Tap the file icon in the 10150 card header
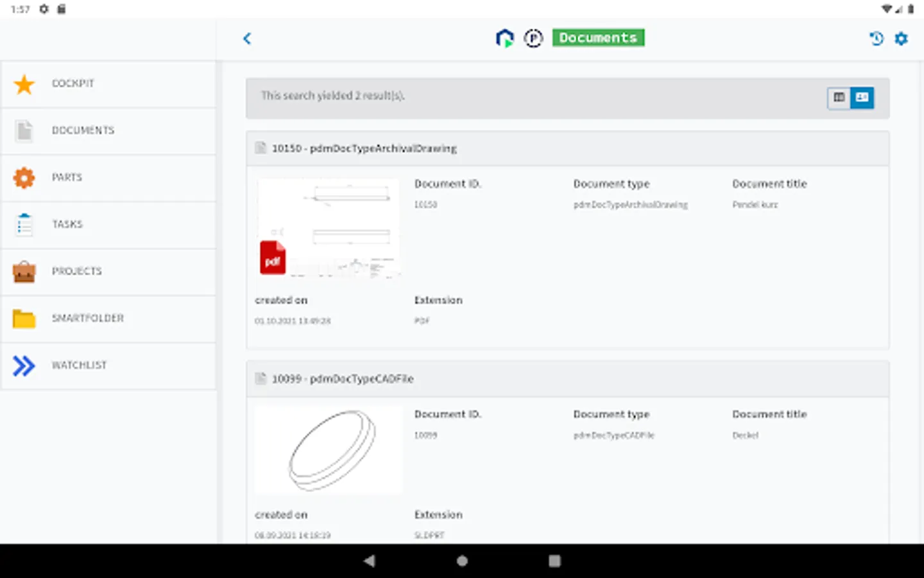924x578 pixels. [261, 148]
